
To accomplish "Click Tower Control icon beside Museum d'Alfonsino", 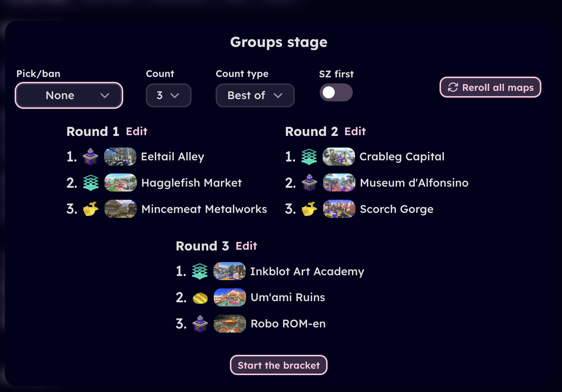I will [309, 183].
